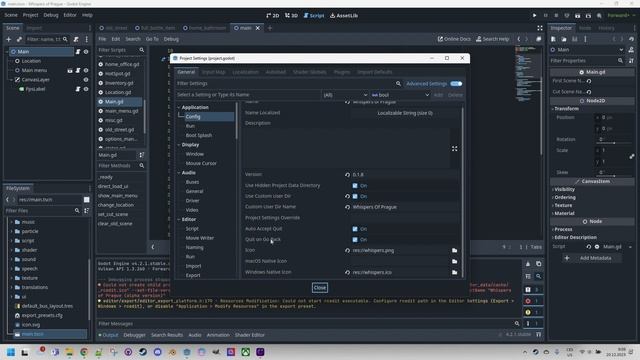640x360 pixels.
Task: Reset Custom User Dir Name to default
Action: point(347,207)
